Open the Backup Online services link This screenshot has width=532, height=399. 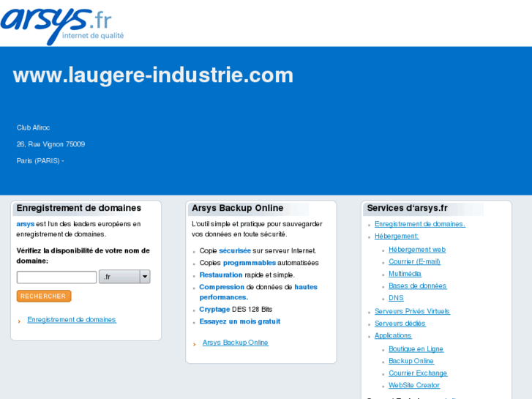pos(411,361)
